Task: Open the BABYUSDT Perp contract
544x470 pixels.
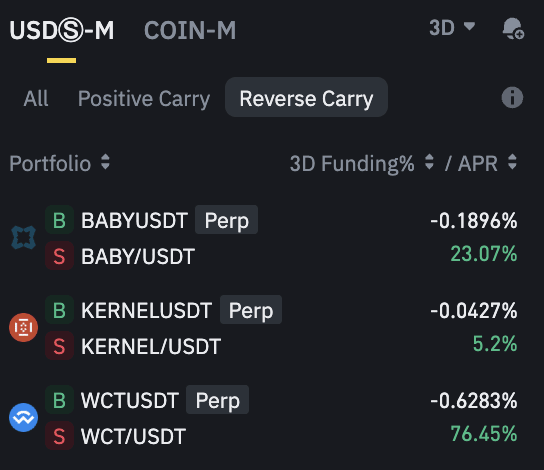Action: coord(169,220)
